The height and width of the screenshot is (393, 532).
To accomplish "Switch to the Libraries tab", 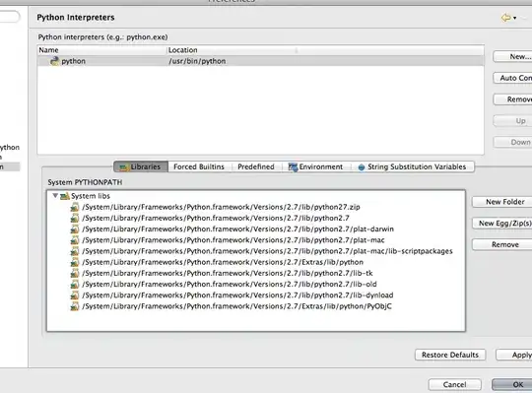I will 141,166.
